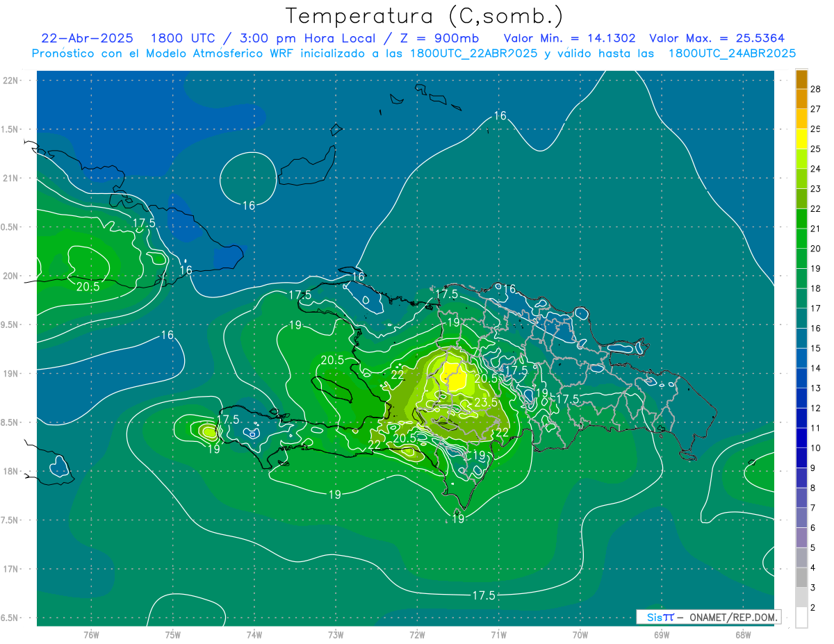Click legend scale value "13"
Image resolution: width=834 pixels, height=644 pixels.
[816, 388]
